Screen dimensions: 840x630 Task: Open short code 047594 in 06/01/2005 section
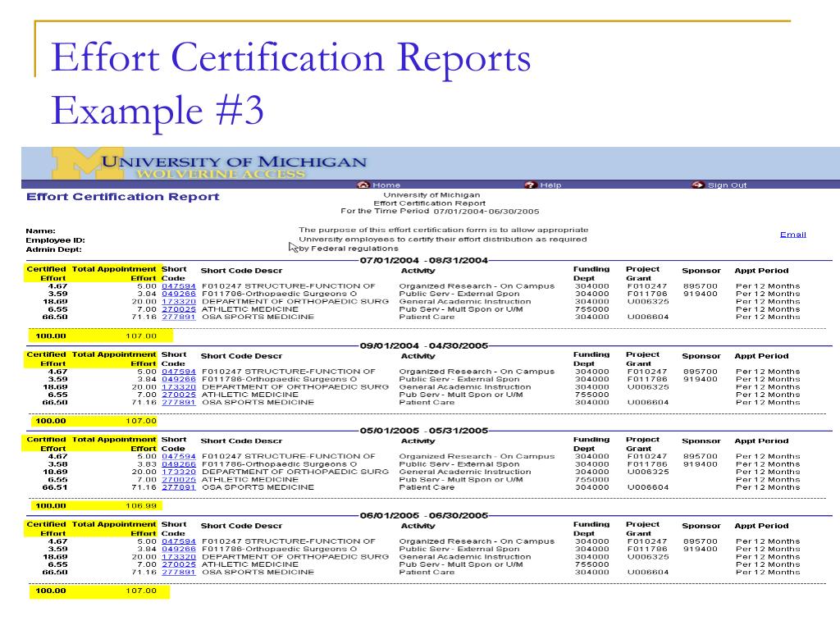[179, 541]
